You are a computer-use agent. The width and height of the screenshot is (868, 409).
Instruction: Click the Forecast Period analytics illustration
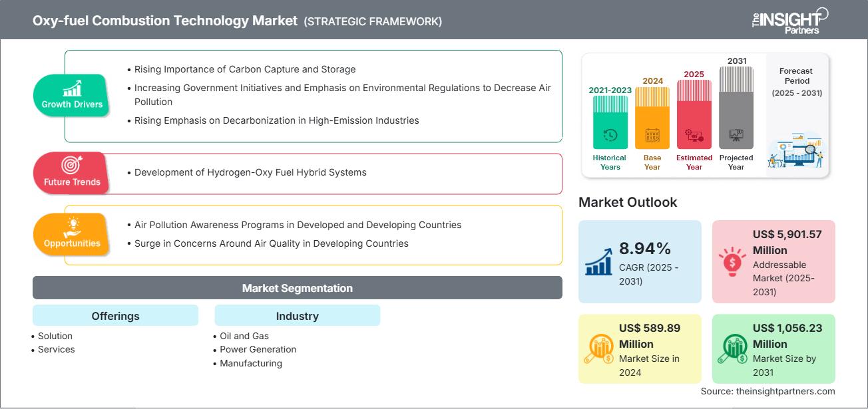coord(796,151)
